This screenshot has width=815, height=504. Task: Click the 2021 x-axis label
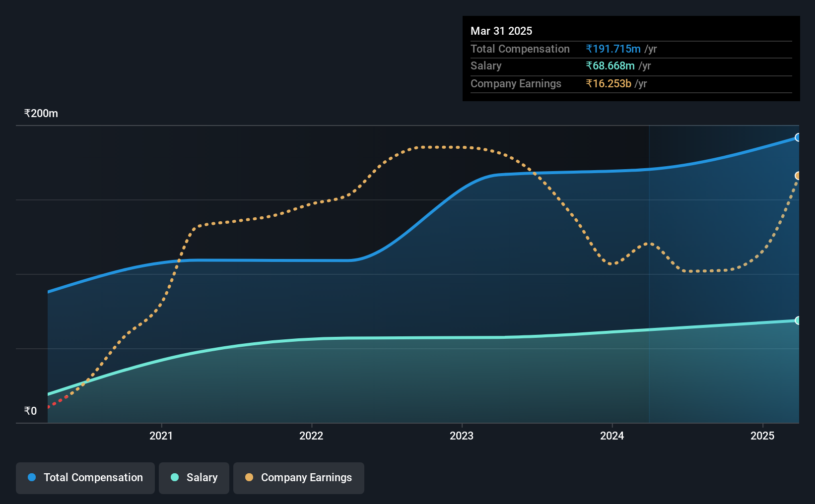161,436
